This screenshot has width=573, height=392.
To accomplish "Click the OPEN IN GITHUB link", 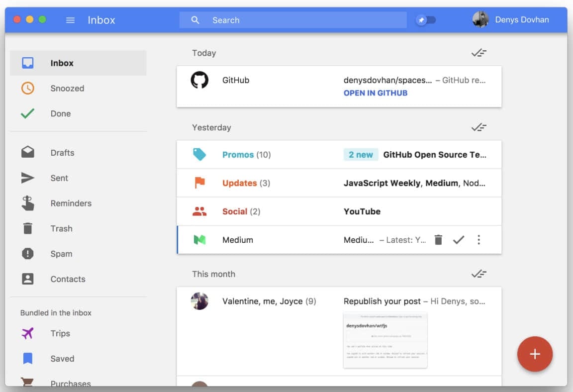I will [376, 93].
